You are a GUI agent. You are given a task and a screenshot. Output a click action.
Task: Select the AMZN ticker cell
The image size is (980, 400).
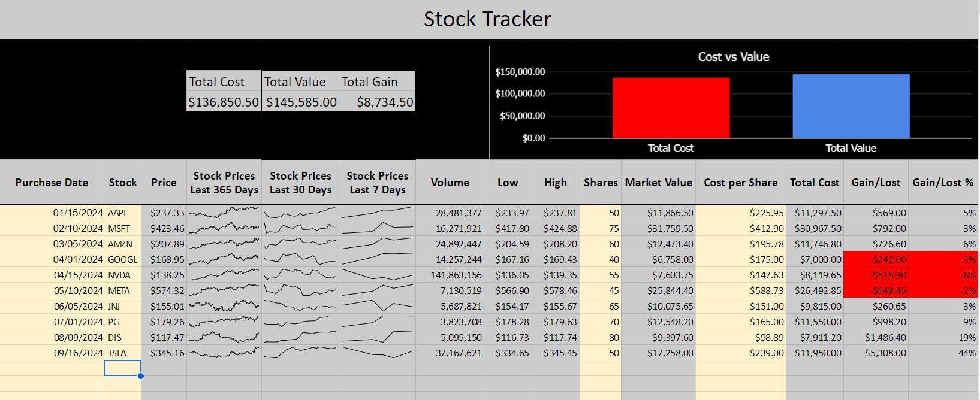pos(123,244)
